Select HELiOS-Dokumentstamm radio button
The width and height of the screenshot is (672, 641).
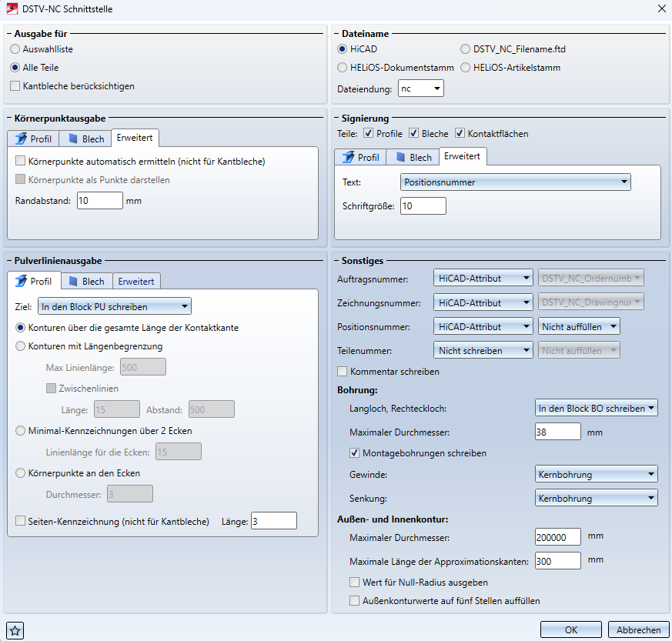pyautogui.click(x=342, y=68)
